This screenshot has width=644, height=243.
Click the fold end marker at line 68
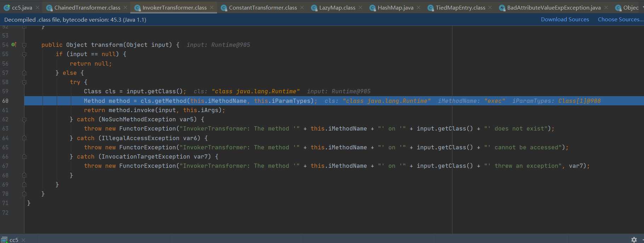pos(24,175)
